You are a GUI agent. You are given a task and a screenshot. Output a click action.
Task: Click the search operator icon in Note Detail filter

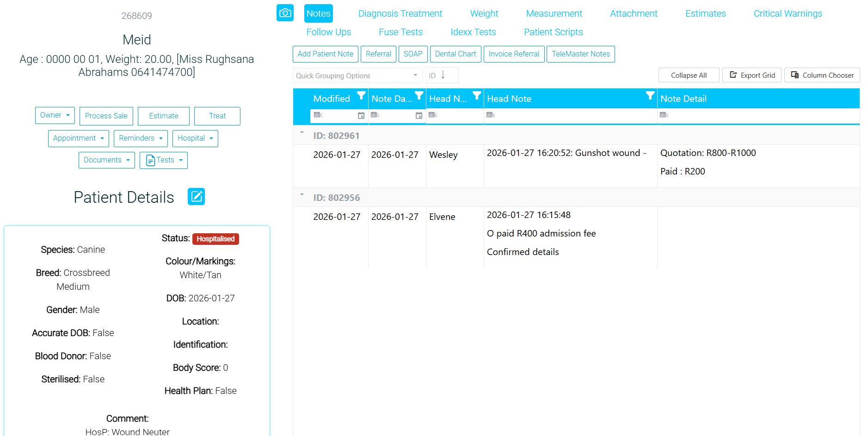(664, 115)
